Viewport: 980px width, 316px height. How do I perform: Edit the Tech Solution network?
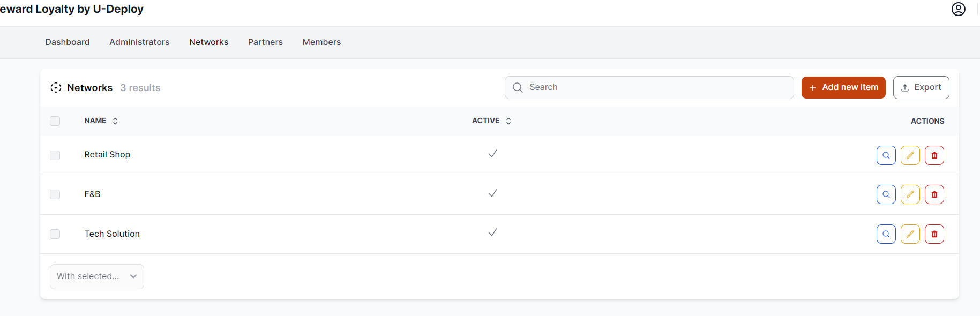click(x=910, y=234)
